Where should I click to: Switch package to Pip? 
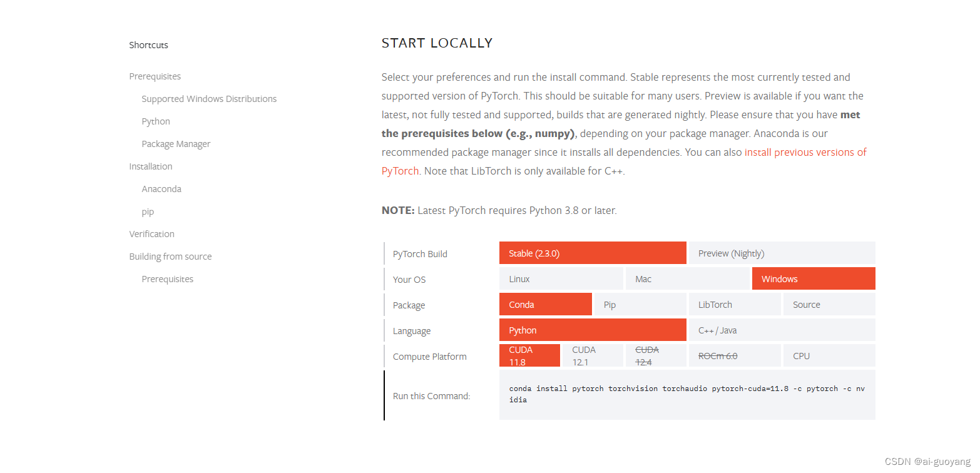(640, 305)
